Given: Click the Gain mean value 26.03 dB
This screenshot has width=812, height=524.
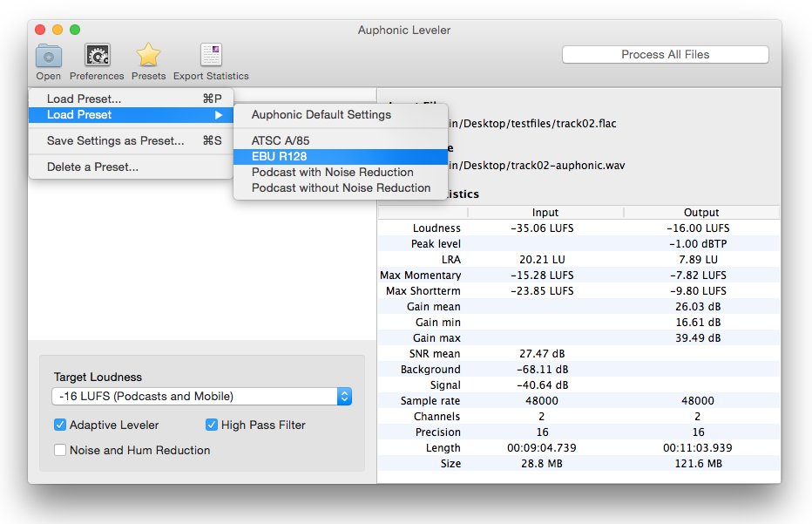Looking at the screenshot, I should [x=698, y=306].
